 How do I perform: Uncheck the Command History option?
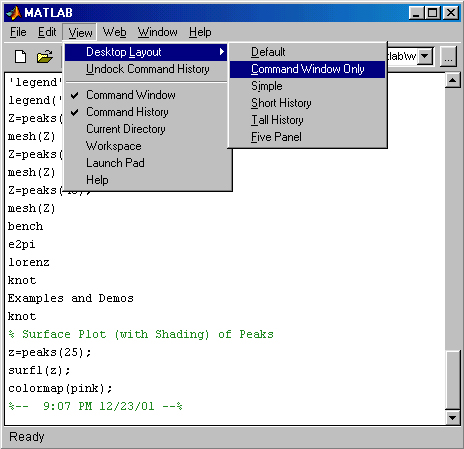pos(146,112)
